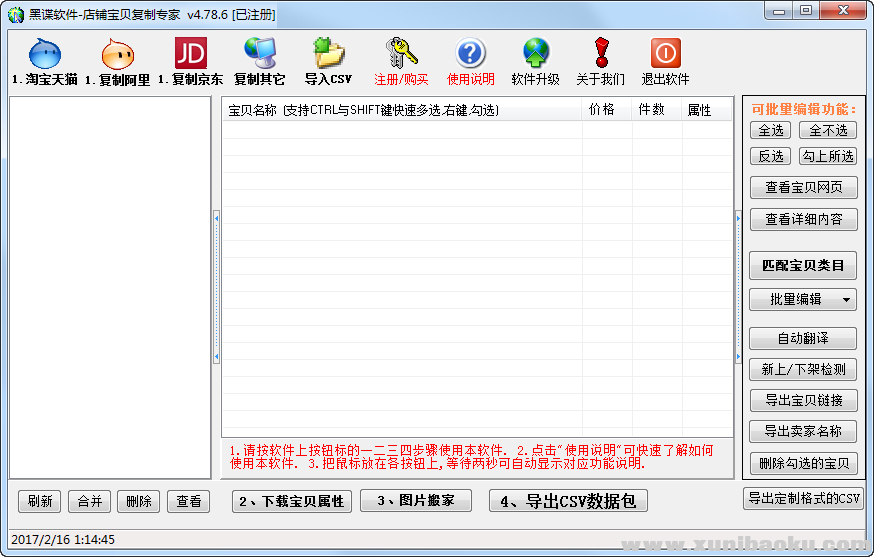874x557 pixels.
Task: Click the 淘宝天猫 toolbar icon
Action: point(45,54)
